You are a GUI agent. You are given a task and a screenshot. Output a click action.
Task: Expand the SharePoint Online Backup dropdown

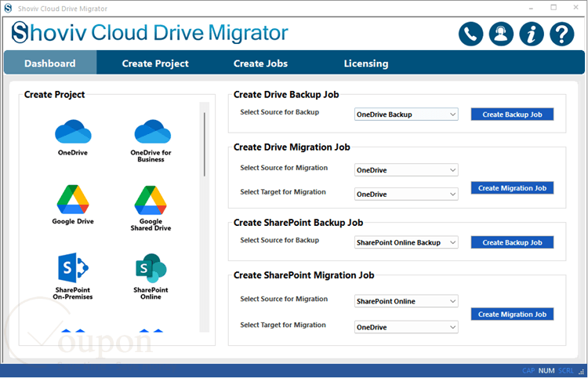tap(406, 242)
